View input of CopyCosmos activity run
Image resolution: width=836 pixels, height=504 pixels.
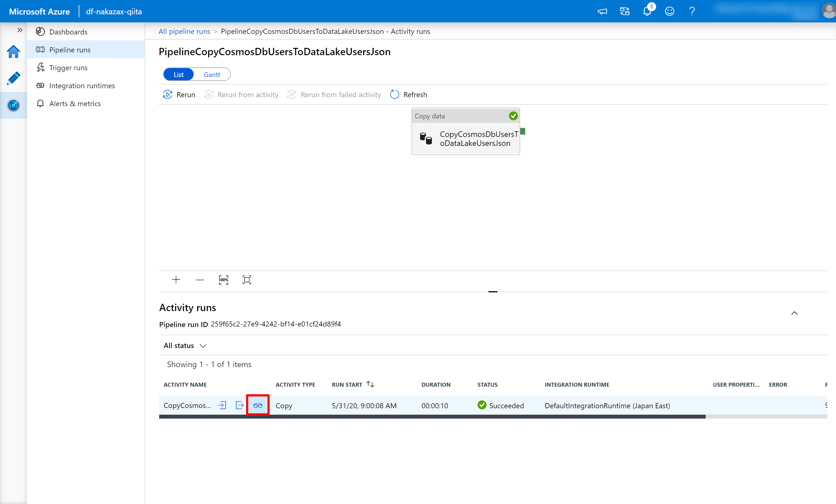click(x=222, y=405)
